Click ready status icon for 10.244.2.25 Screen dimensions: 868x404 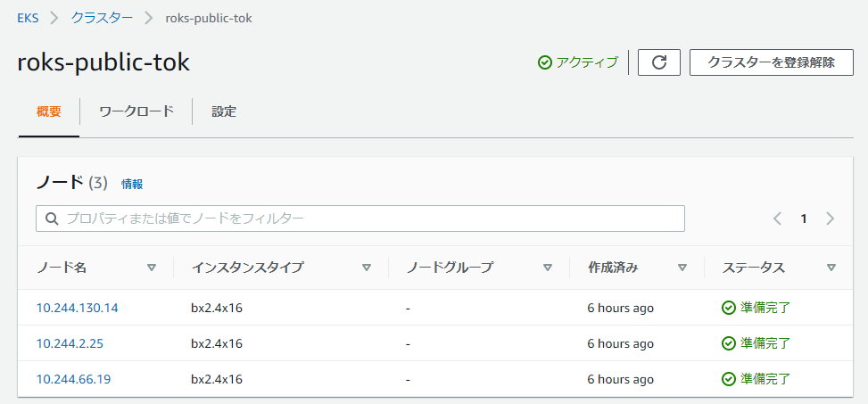click(729, 343)
